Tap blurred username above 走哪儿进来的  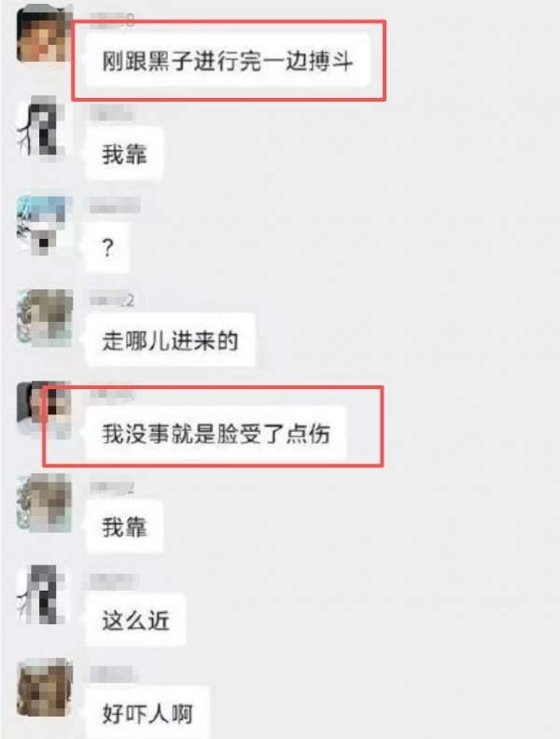pos(112,300)
